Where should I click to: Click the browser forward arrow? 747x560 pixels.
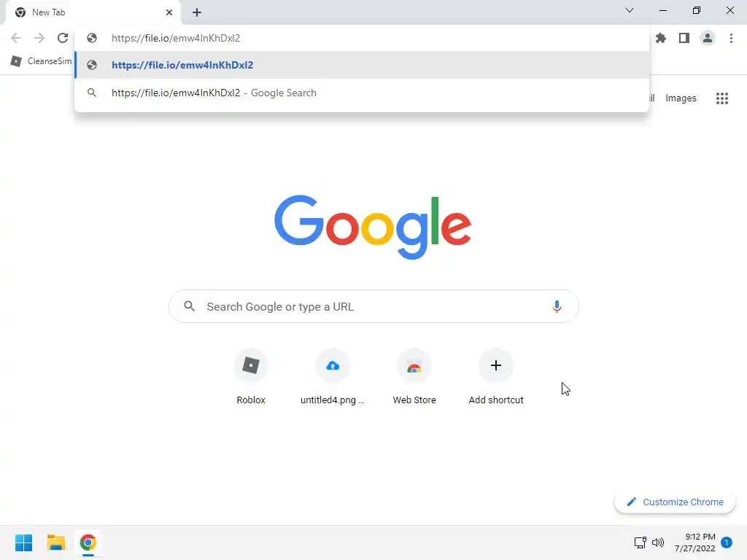(39, 38)
